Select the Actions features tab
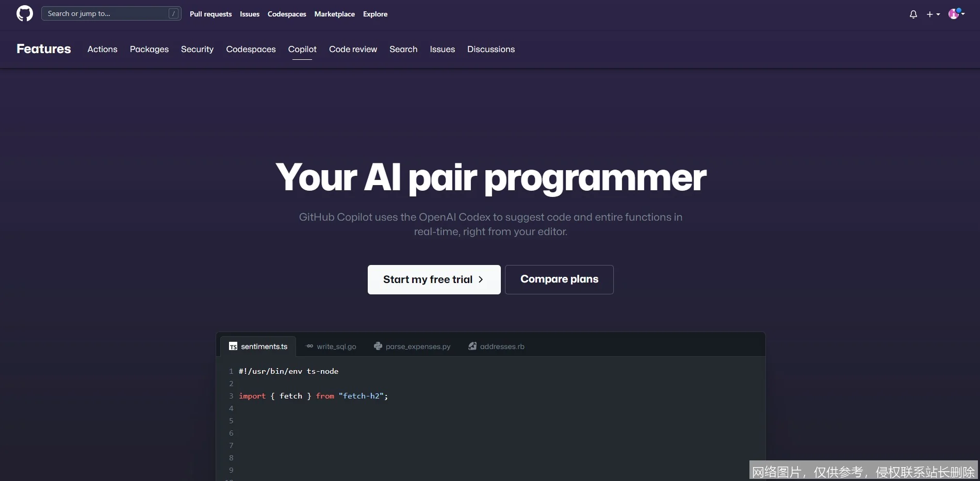 103,49
